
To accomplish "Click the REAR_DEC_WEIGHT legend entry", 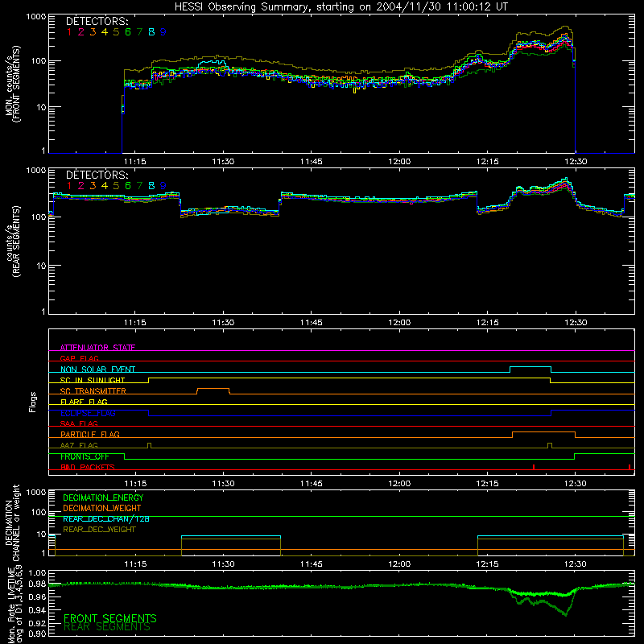I will click(99, 530).
